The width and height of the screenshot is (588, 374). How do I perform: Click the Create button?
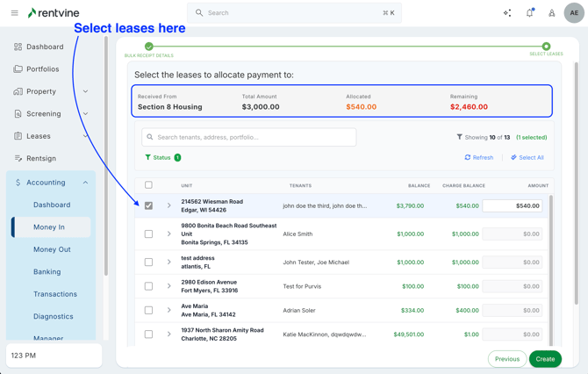point(545,359)
